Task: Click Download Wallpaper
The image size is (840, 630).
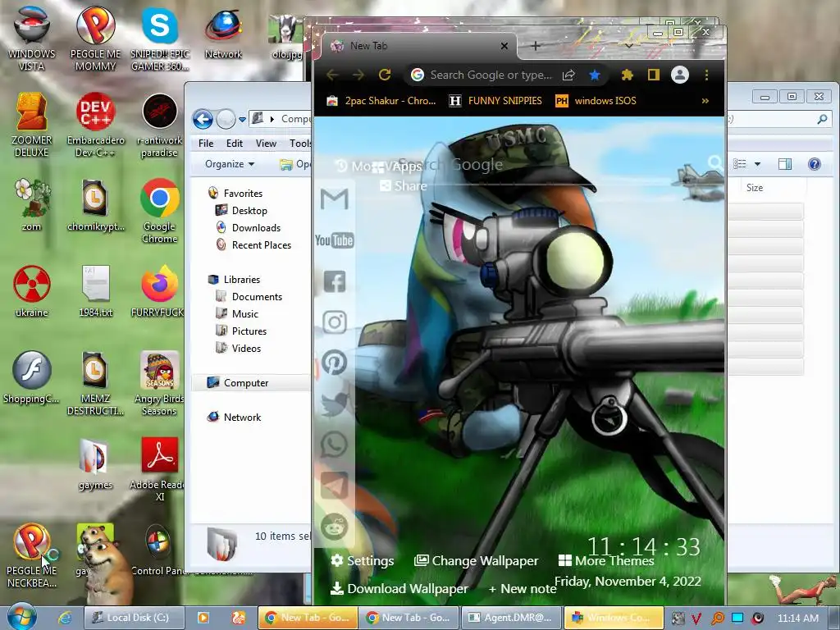Action: coord(399,589)
